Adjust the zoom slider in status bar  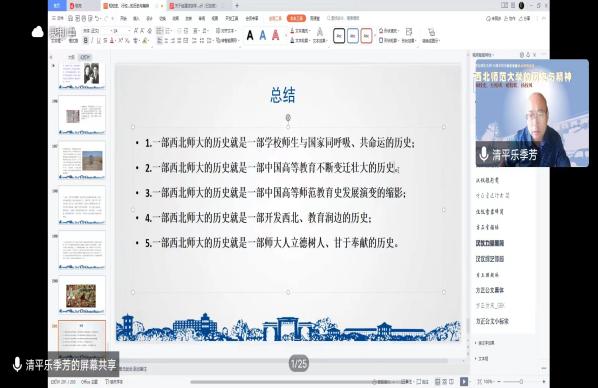pos(521,381)
